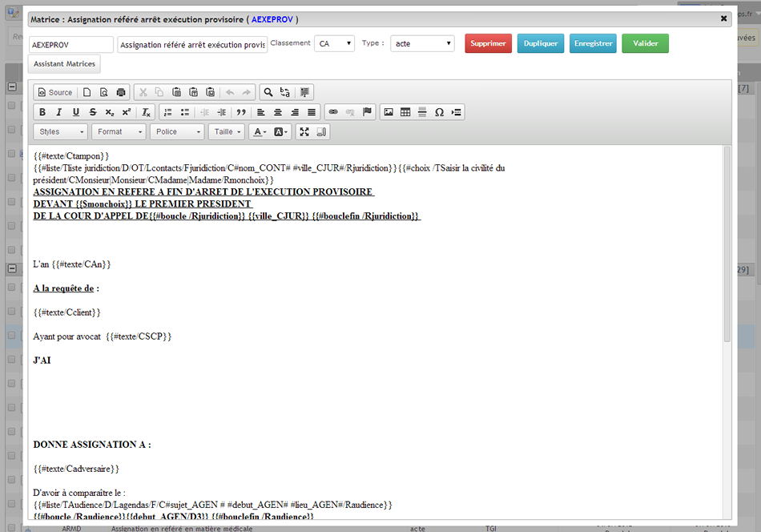
Task: Open the Assistant Matrices button
Action: 65,63
